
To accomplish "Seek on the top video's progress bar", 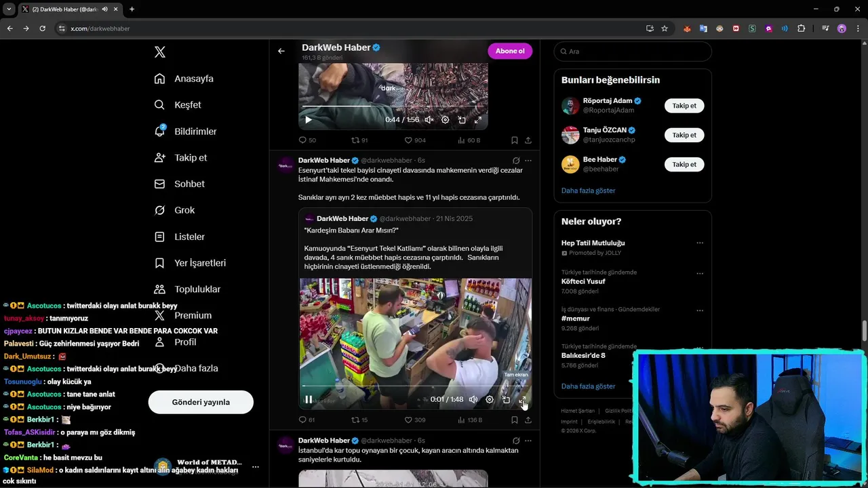I will pos(393,106).
